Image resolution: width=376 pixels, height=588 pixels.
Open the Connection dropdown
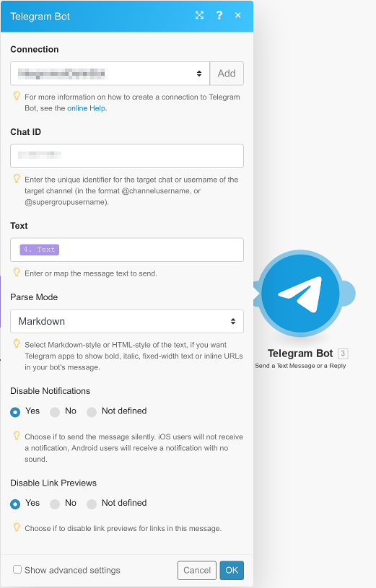coord(110,74)
